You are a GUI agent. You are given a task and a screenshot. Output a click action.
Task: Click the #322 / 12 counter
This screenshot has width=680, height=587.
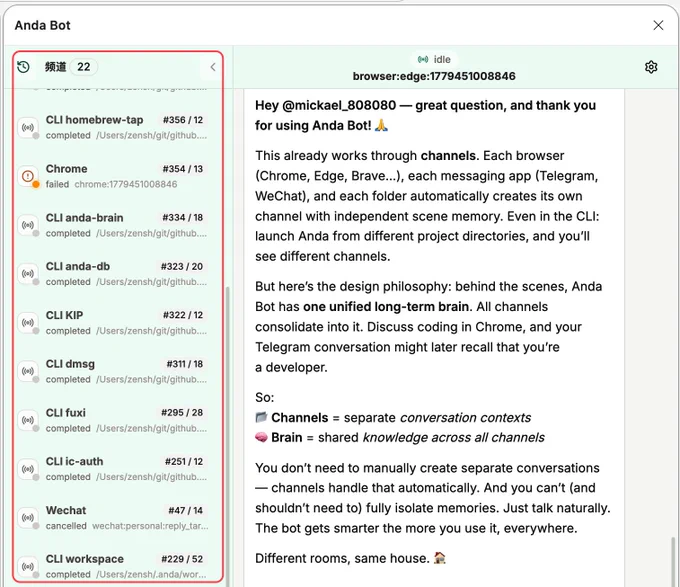[183, 315]
